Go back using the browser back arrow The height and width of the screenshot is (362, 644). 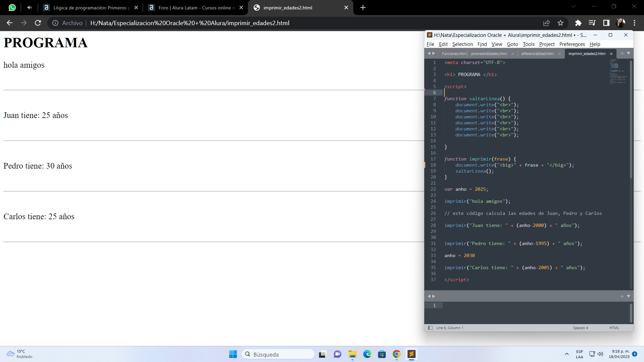pos(9,23)
